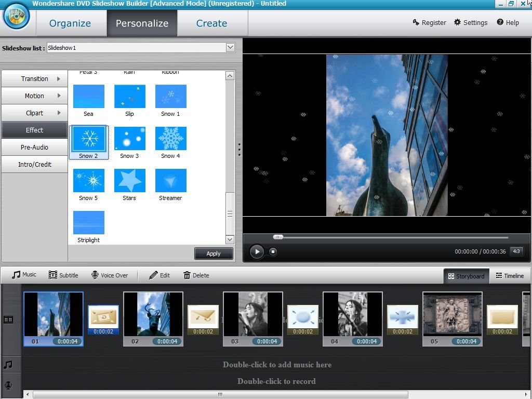The width and height of the screenshot is (532, 399).
Task: Open the Slideshow list dropdown
Action: [230, 47]
